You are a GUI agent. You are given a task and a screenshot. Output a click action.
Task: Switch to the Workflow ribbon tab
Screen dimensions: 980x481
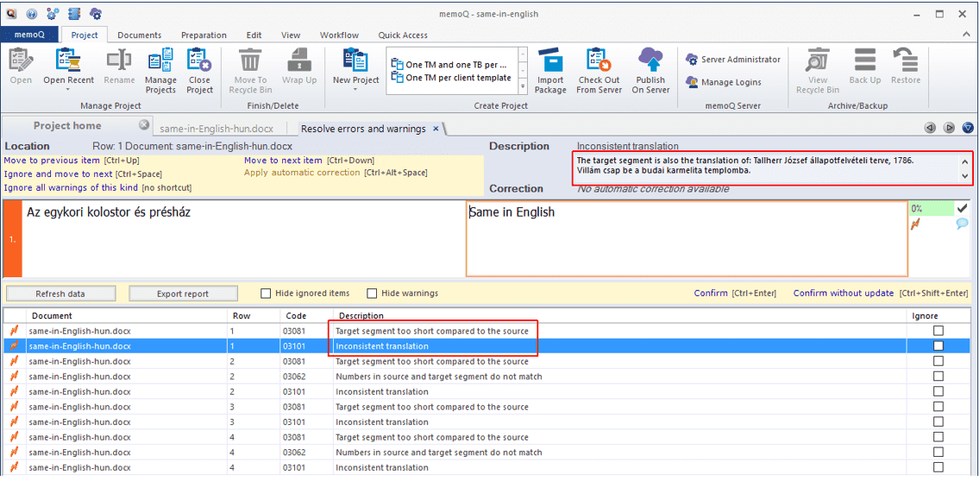339,35
